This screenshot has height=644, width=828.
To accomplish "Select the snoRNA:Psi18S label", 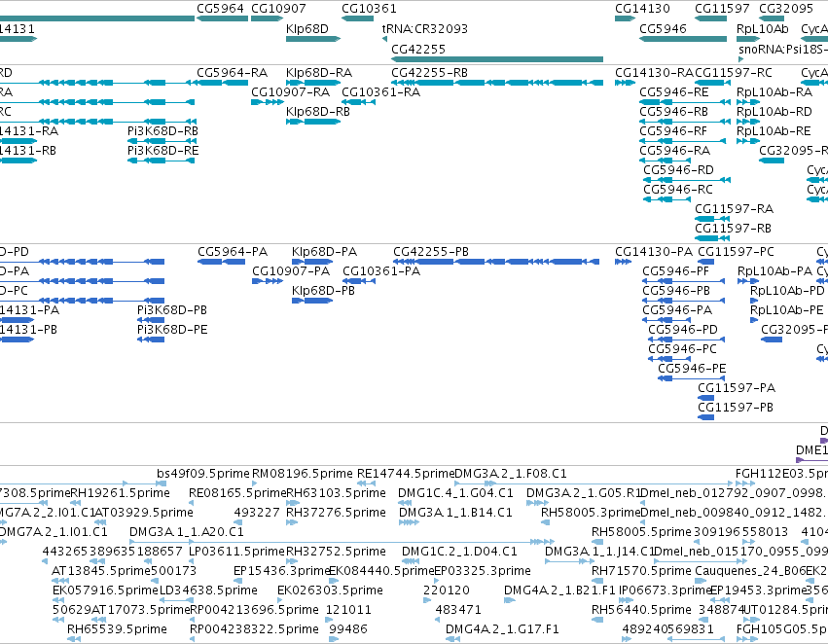I will pos(783,50).
